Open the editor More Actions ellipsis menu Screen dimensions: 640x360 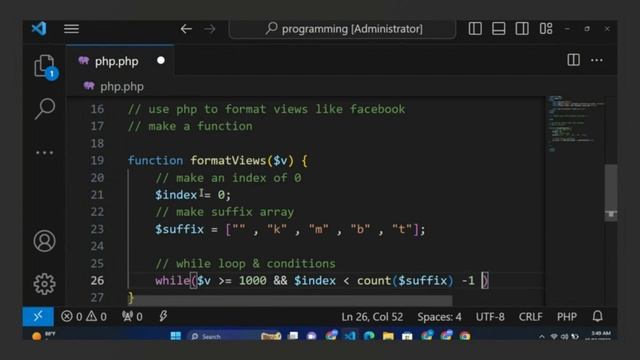(597, 60)
